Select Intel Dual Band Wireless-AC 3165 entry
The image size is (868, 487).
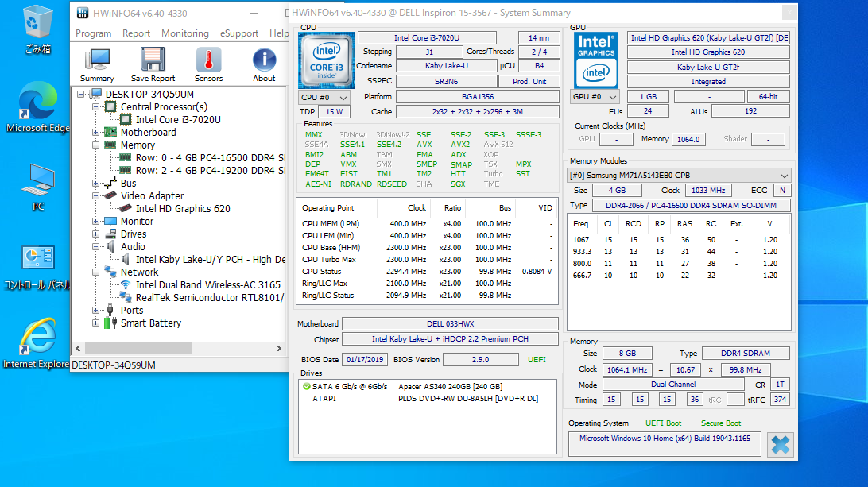coord(207,285)
